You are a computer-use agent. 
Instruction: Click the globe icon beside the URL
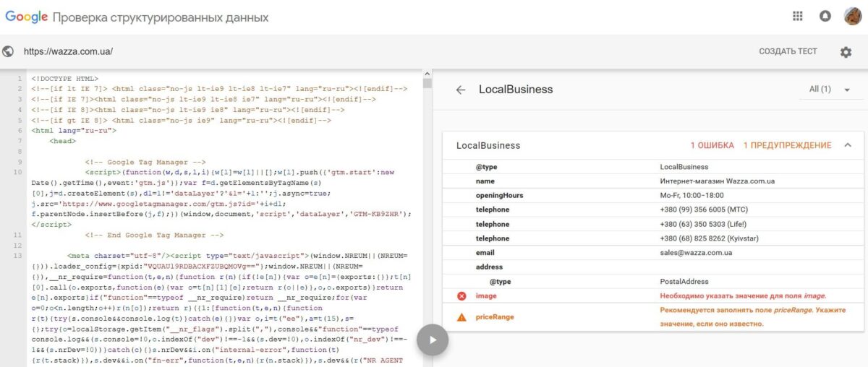(x=8, y=52)
